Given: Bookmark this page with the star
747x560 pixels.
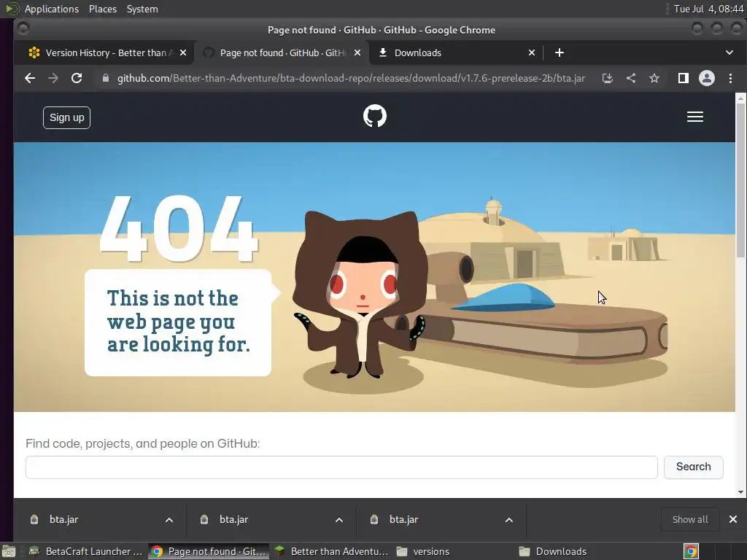Looking at the screenshot, I should pos(654,78).
